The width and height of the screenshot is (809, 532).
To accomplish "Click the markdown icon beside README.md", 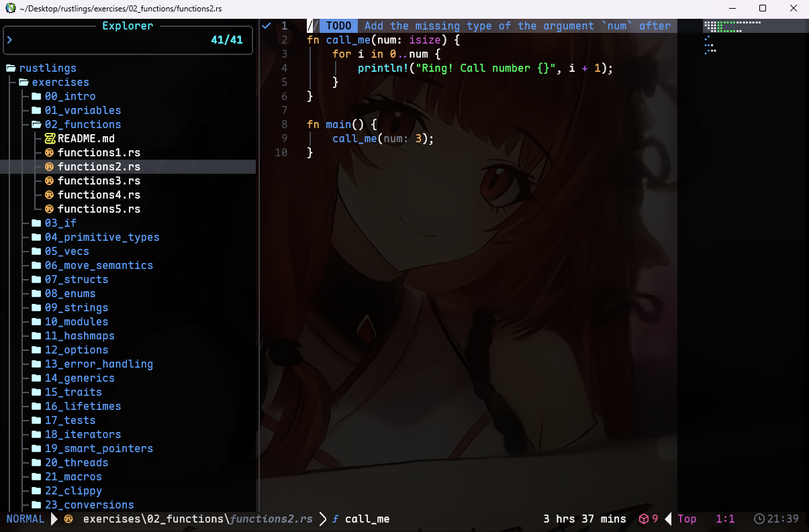I will click(50, 139).
